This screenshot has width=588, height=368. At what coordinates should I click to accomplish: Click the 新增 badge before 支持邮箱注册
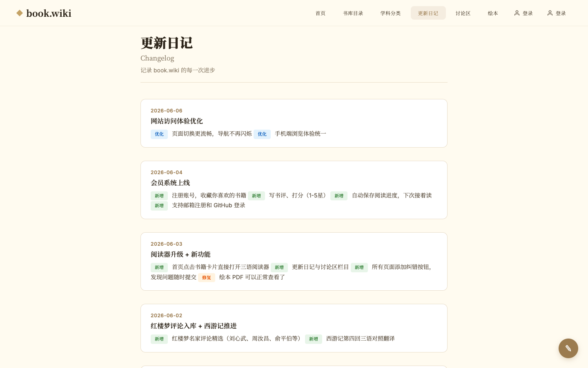click(159, 206)
